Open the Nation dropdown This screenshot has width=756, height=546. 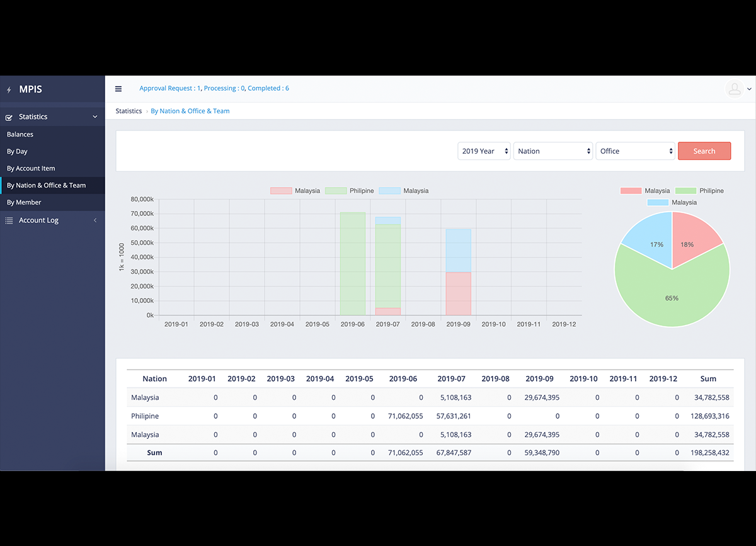pos(553,151)
